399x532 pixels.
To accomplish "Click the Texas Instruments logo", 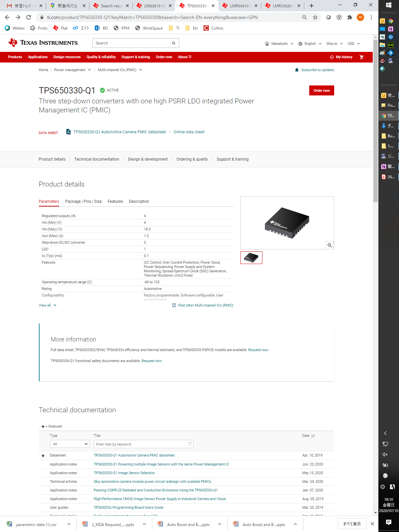I will (43, 43).
